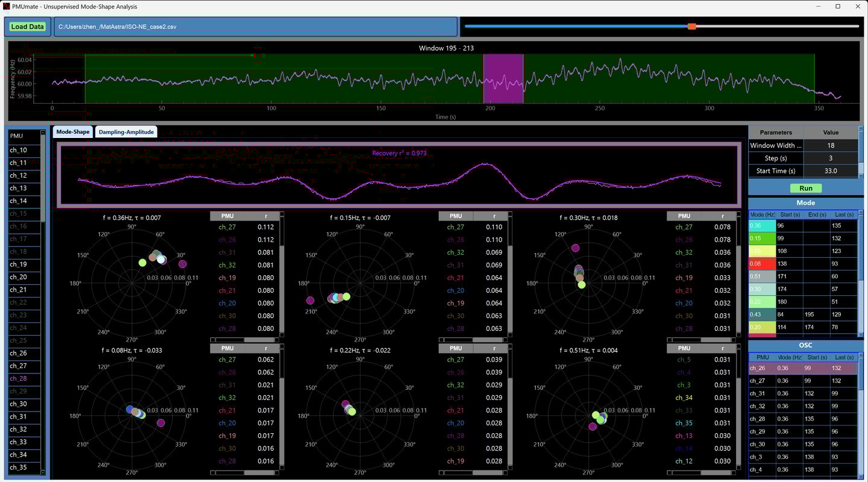Viewport: 868px width, 482px height.
Task: Select the ch_4 row in the OSC table
Action: 803,469
